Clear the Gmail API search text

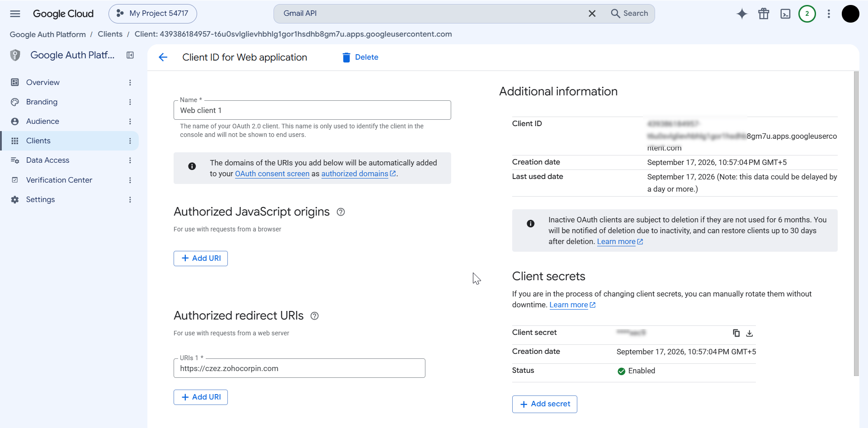(592, 14)
